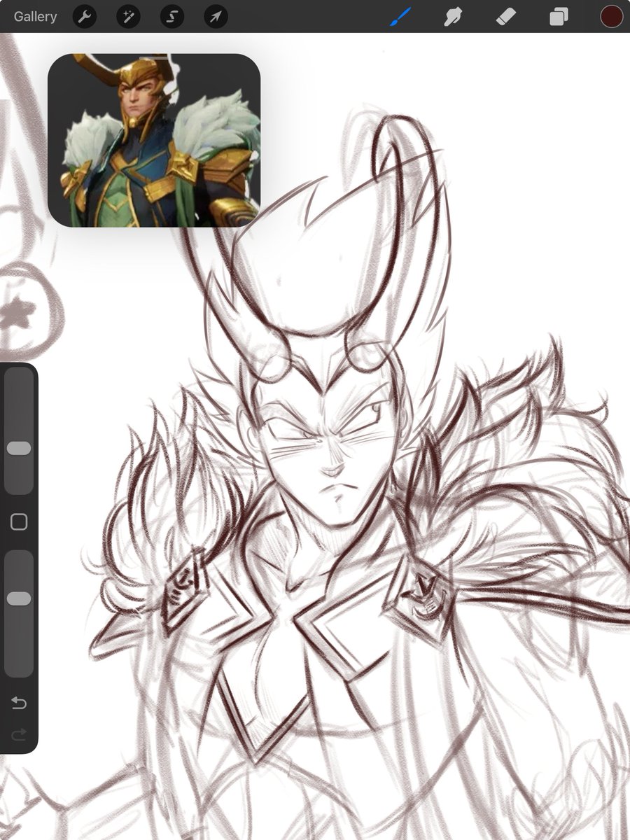Open the Actions wrench menu
This screenshot has width=630, height=840.
point(85,16)
